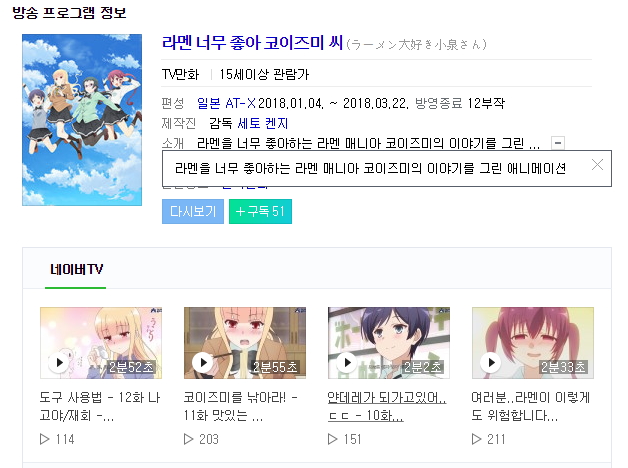Image resolution: width=628 pixels, height=468 pixels.
Task: Play the 도구 사용법 12화 video thumbnail
Action: point(101,343)
